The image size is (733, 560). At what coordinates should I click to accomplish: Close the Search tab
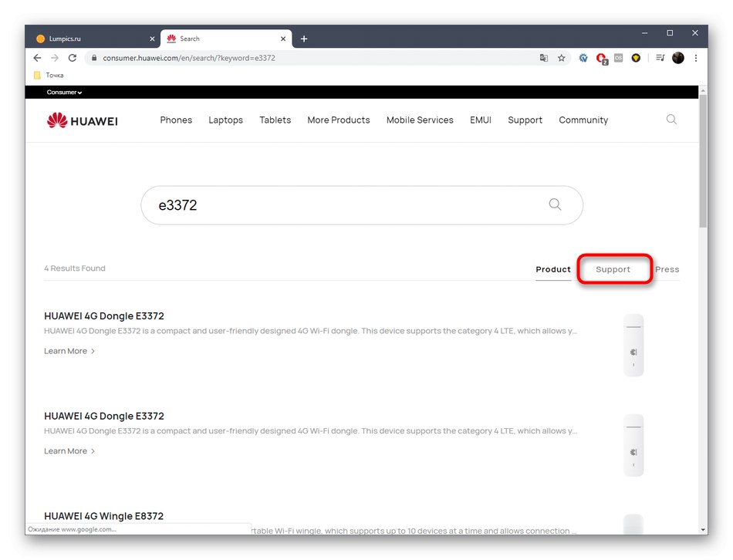point(283,39)
